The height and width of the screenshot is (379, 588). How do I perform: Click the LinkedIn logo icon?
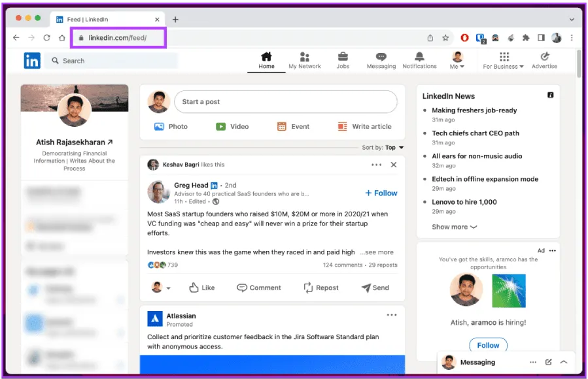pos(32,60)
